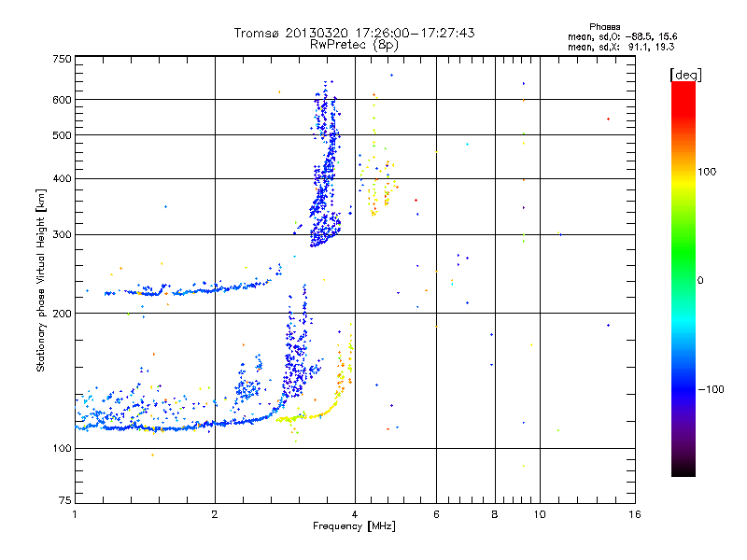Click the 'Phases' header label
Image resolution: width=747 pixels, height=560 pixels.
(604, 27)
